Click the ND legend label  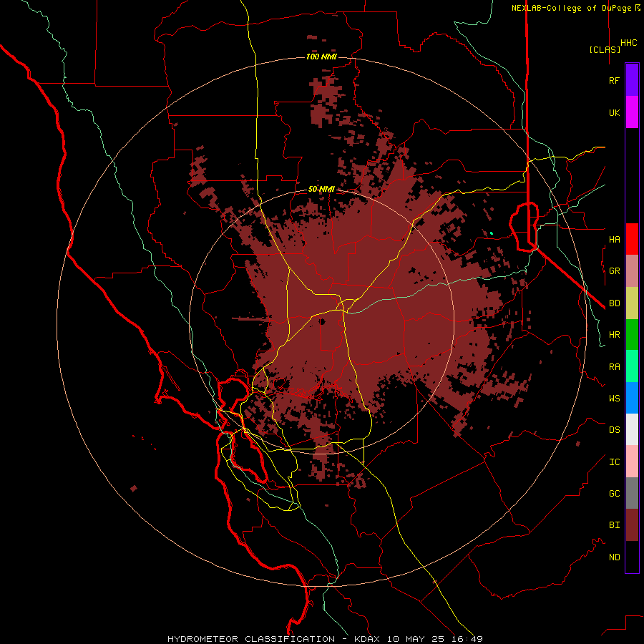614,557
